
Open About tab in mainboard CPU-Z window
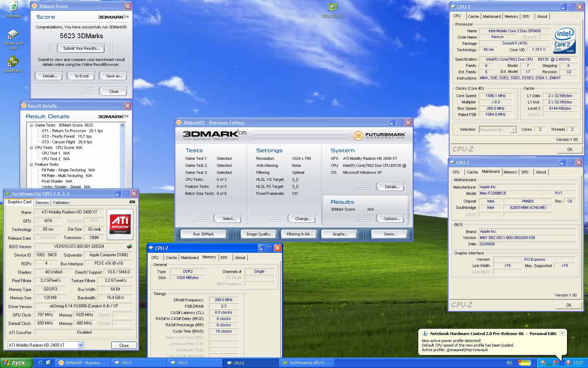click(541, 172)
